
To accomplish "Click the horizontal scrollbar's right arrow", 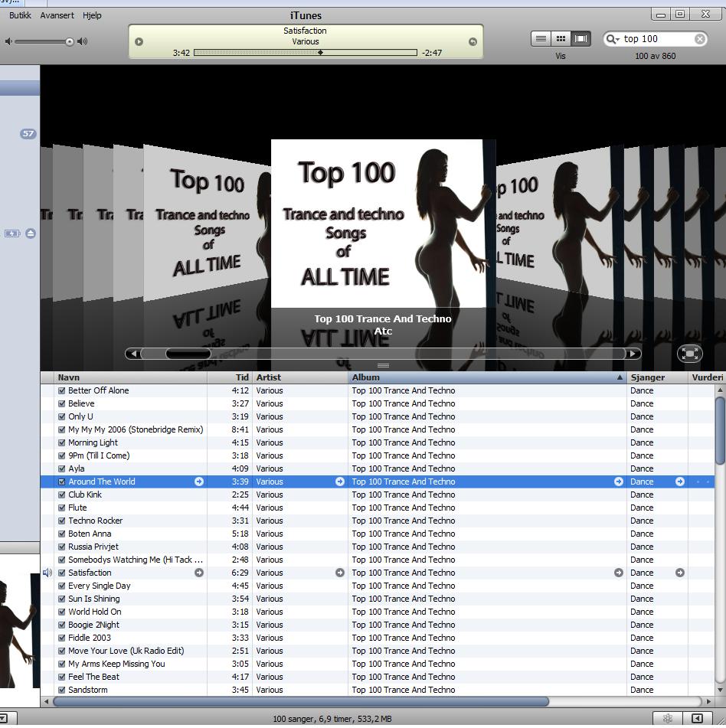I will coord(708,701).
